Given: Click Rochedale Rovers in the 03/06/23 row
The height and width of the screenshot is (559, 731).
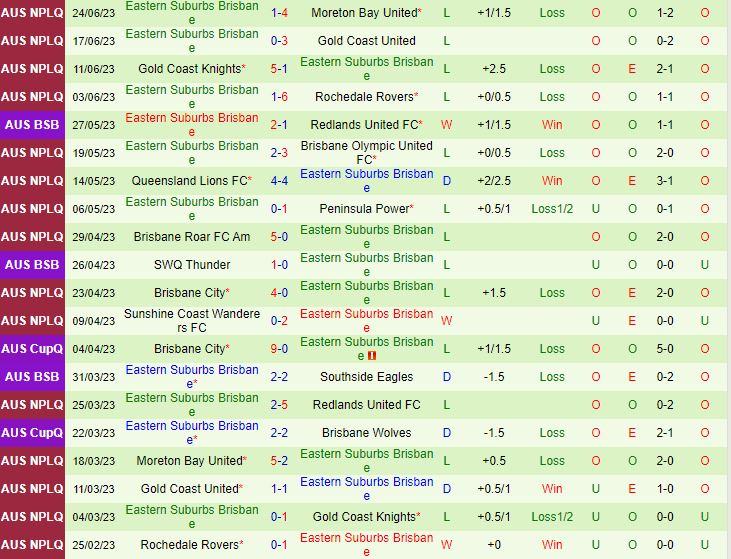Looking at the screenshot, I should pyautogui.click(x=364, y=97).
